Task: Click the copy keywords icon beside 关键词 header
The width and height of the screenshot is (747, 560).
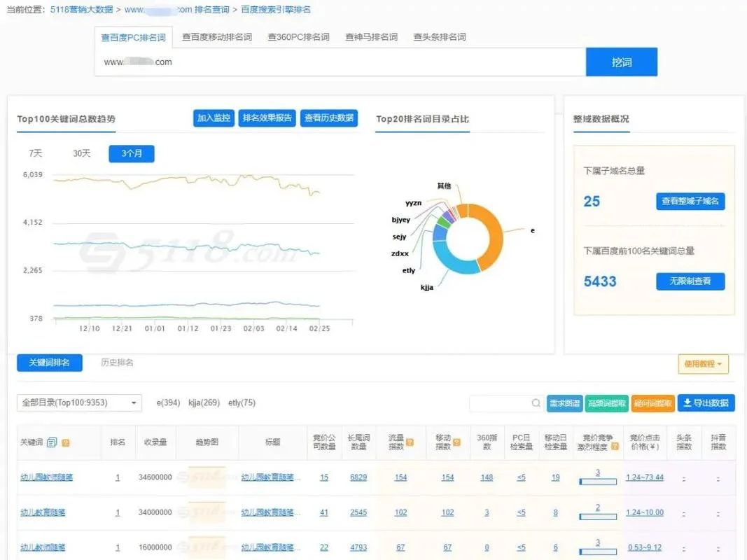Action: 52,442
